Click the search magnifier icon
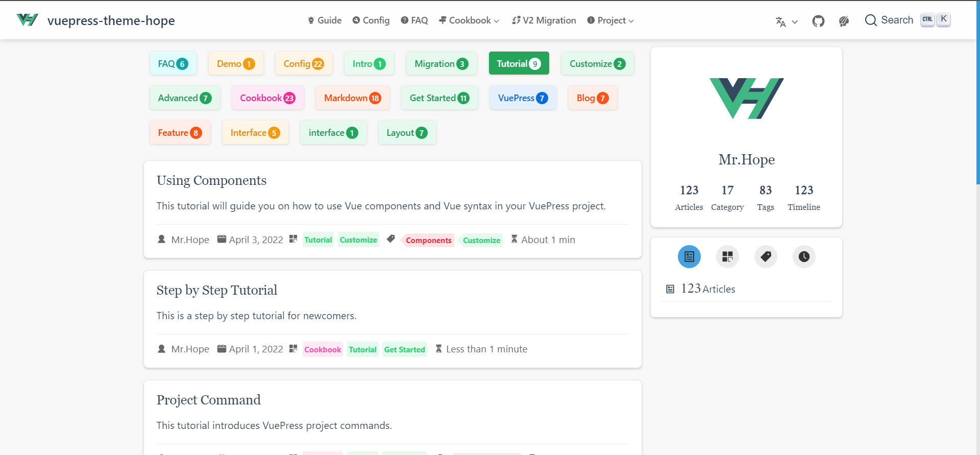The height and width of the screenshot is (455, 980). 871,20
